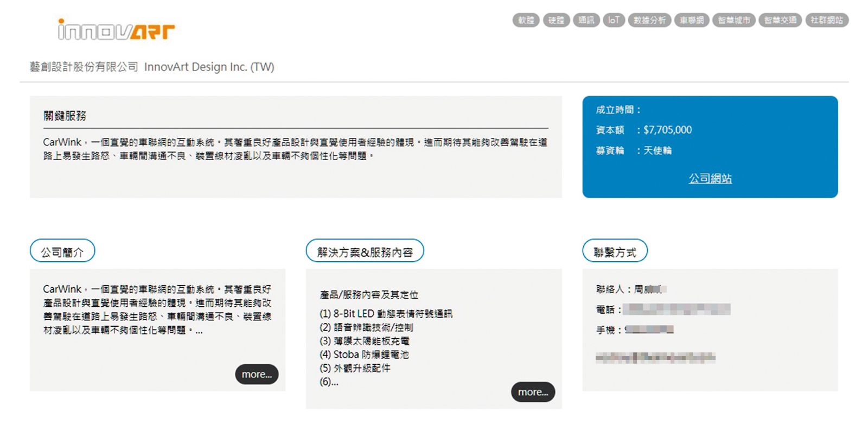Select the 社群網站 tag
The height and width of the screenshot is (443, 868).
pyautogui.click(x=827, y=20)
